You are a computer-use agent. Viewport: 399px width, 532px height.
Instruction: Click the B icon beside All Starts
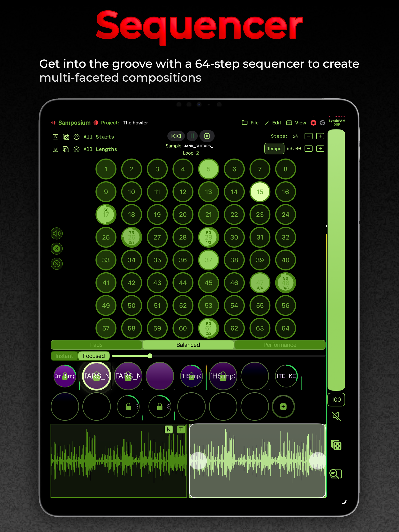click(x=56, y=137)
